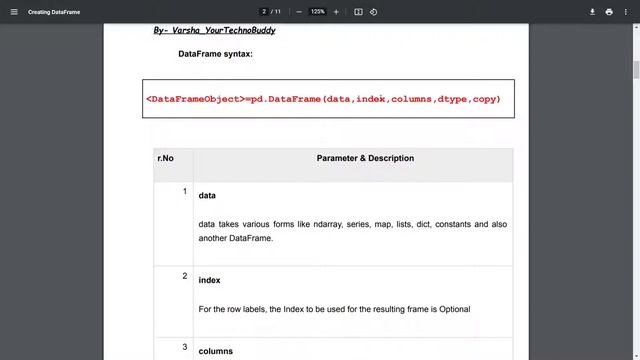Screen dimensions: 640x360
Task: Click the total pages '11' indicator
Action: (x=278, y=12)
